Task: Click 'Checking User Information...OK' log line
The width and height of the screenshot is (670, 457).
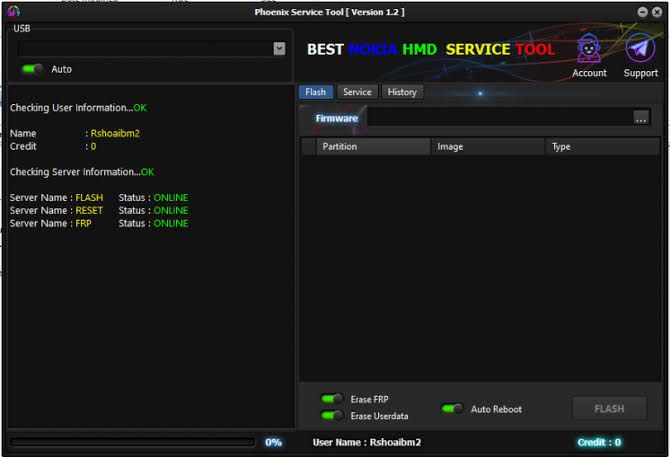Action: [x=78, y=108]
